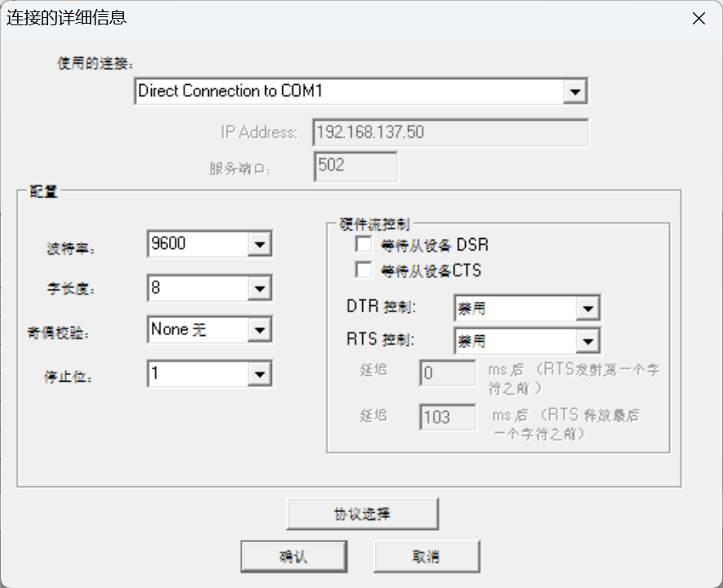Click the 103 ms RTS delay field

click(x=447, y=417)
